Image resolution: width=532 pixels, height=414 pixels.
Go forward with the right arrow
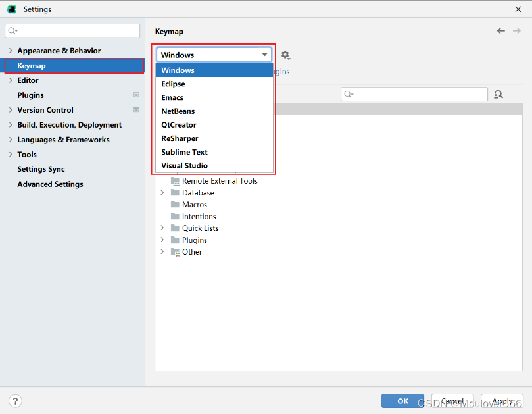click(x=517, y=31)
